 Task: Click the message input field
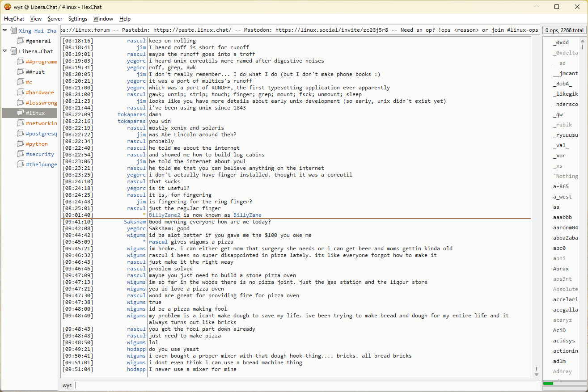click(306, 385)
